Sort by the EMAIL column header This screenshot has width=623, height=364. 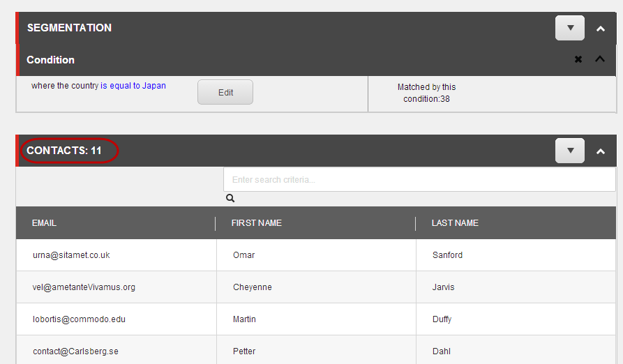44,223
